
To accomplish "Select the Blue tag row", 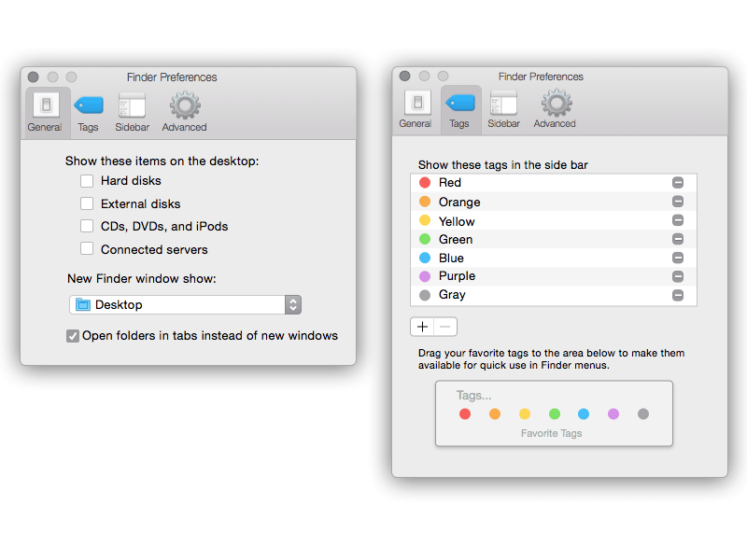I will 554,259.
